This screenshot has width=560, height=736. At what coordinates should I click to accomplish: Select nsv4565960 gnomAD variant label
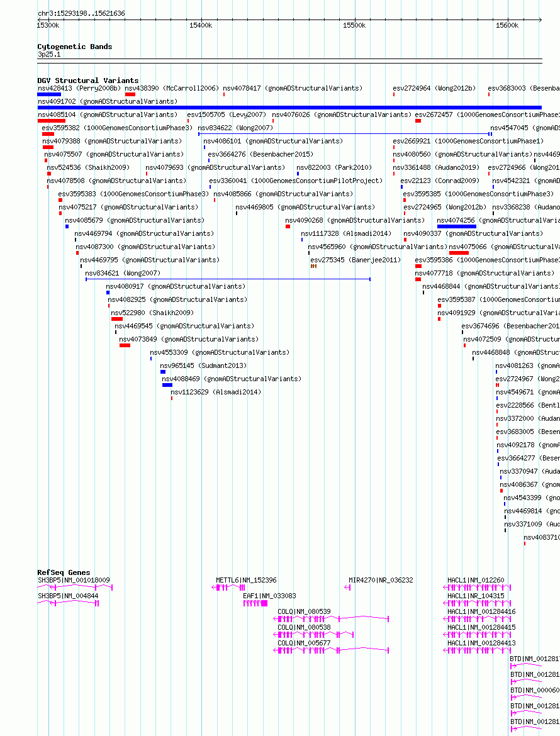(378, 247)
